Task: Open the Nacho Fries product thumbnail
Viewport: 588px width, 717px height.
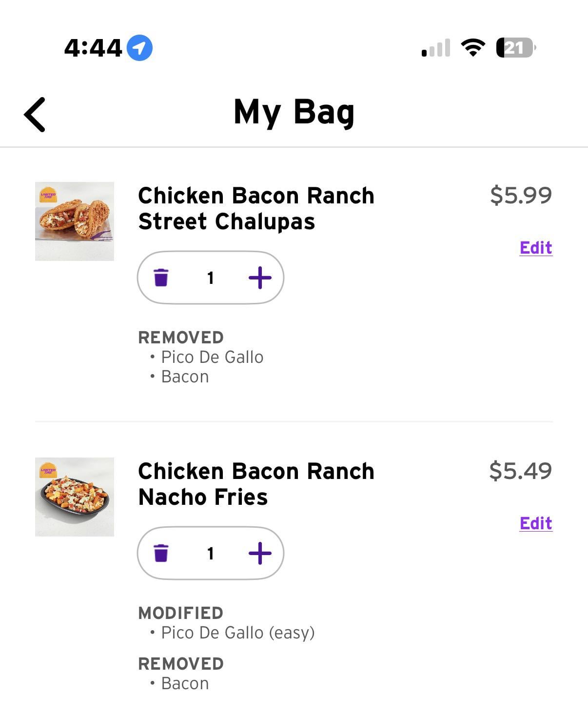Action: pos(75,497)
